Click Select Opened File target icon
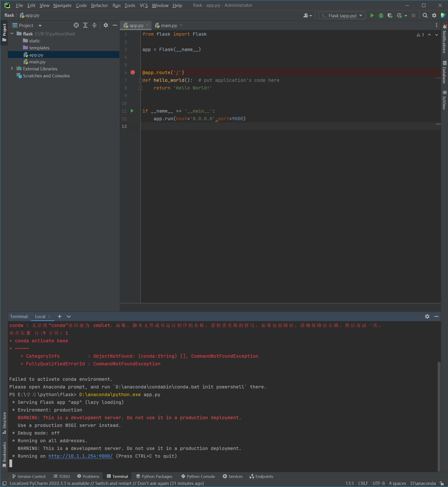448x487 pixels. click(76, 25)
